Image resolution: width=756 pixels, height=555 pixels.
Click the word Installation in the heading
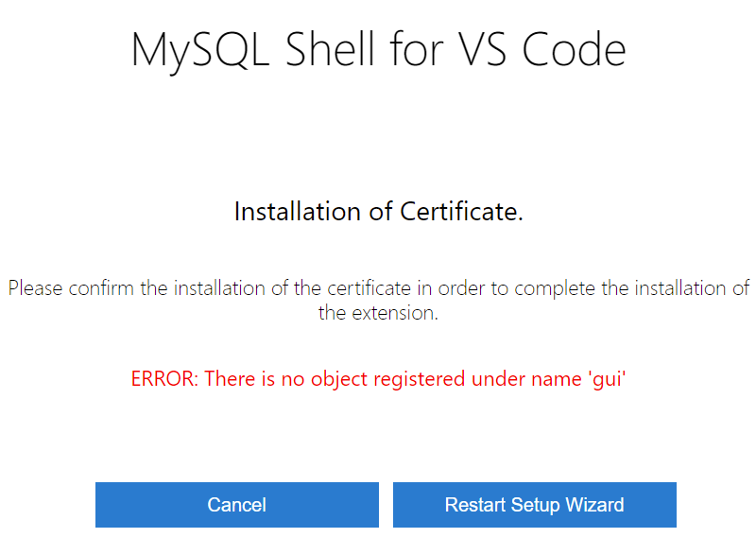click(x=297, y=212)
